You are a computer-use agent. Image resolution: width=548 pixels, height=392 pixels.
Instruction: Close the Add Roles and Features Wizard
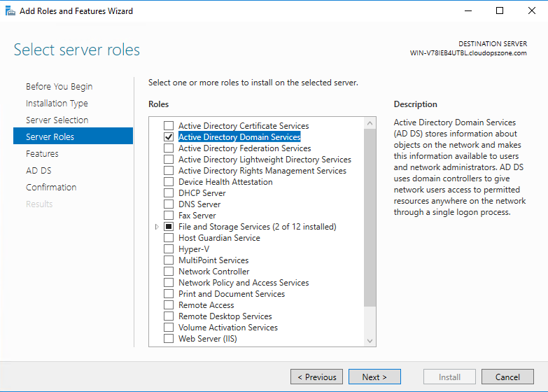click(532, 10)
